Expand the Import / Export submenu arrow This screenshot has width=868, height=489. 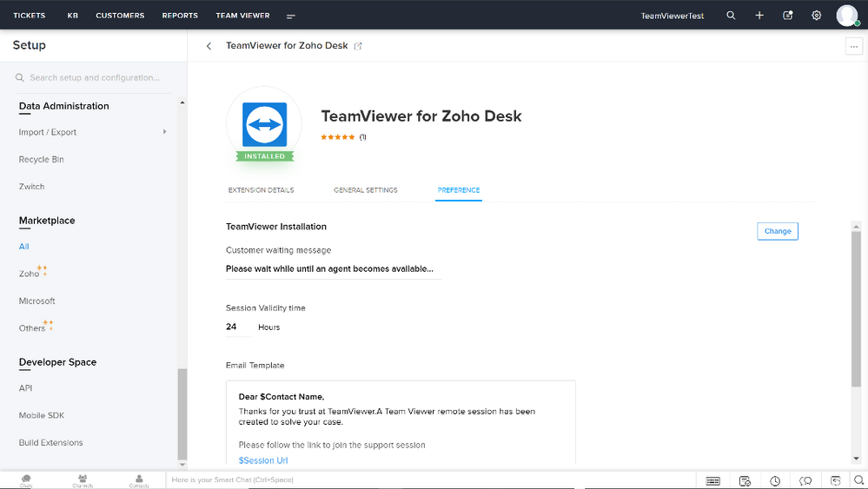(x=164, y=132)
